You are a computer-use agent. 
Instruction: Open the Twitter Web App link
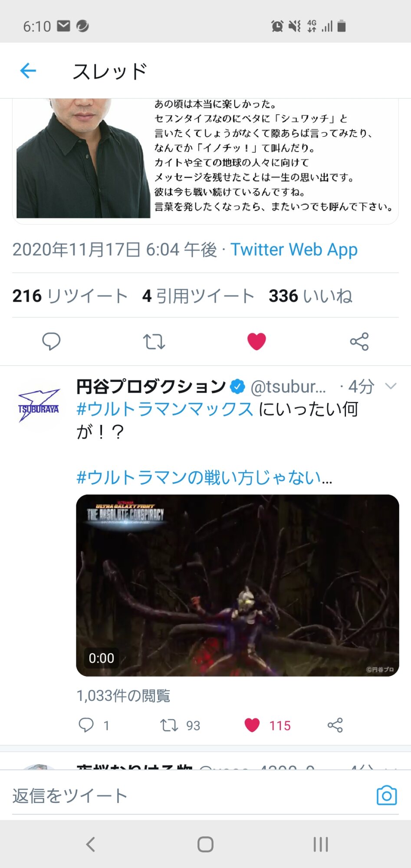[294, 250]
